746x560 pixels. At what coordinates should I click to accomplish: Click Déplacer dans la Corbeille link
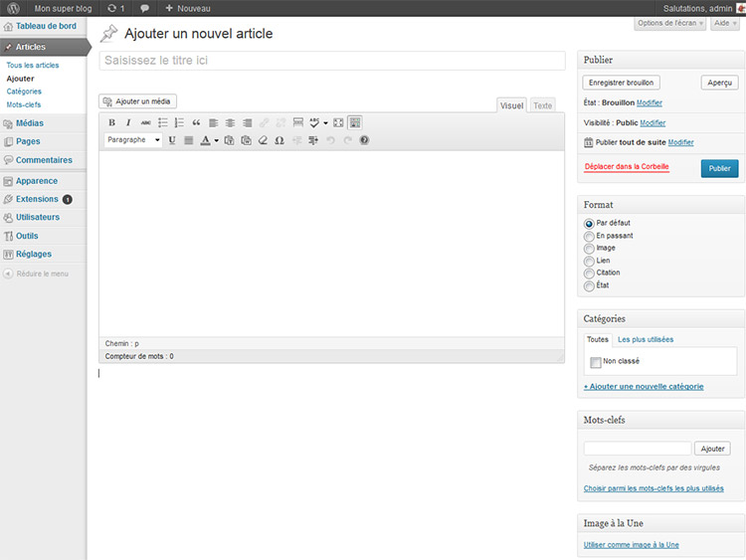pyautogui.click(x=627, y=166)
